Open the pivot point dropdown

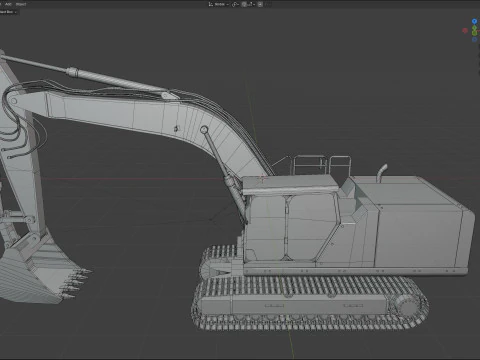(235, 4)
